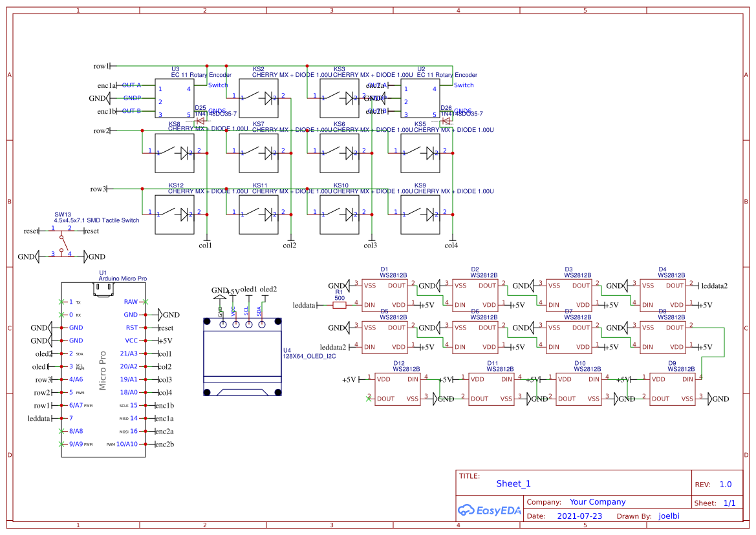The height and width of the screenshot is (535, 756).
Task: Select the KS2 Cherry MX switch symbol
Action: click(x=259, y=98)
